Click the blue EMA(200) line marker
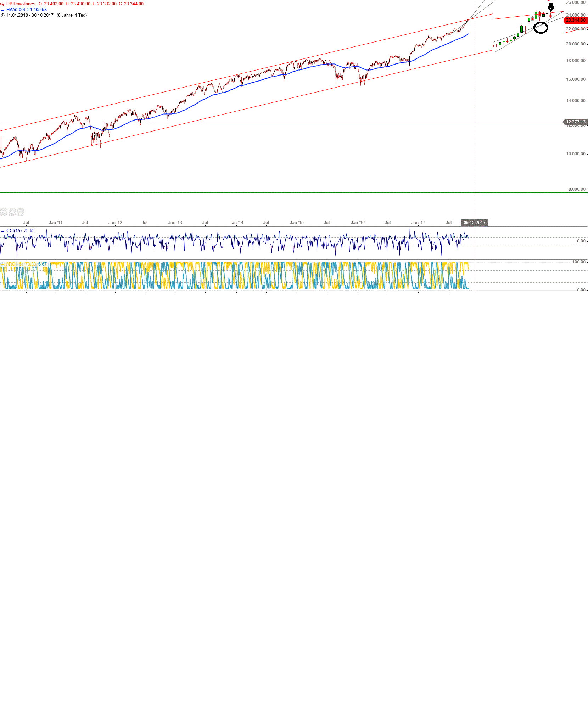The image size is (588, 726). (3, 10)
